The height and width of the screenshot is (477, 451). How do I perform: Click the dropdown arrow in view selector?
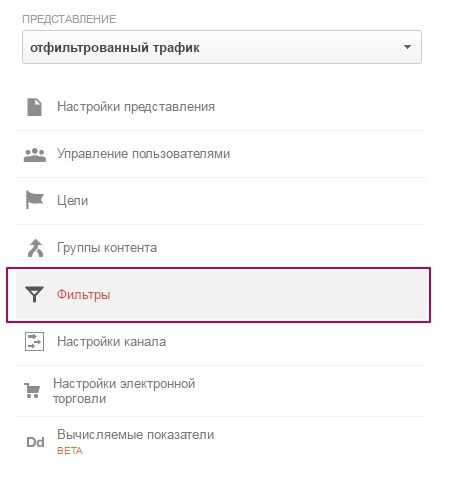407,47
